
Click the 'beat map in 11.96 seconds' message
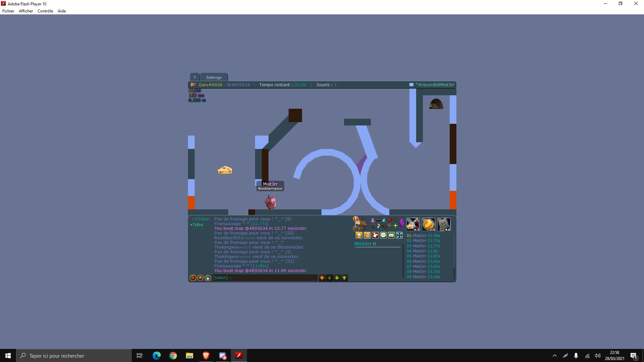pos(260,271)
